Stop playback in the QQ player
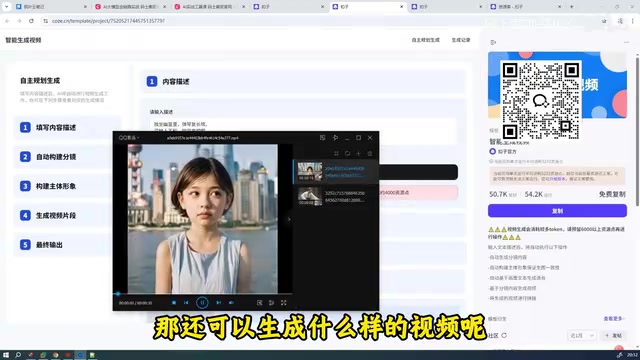The height and width of the screenshot is (360, 640). (x=174, y=303)
